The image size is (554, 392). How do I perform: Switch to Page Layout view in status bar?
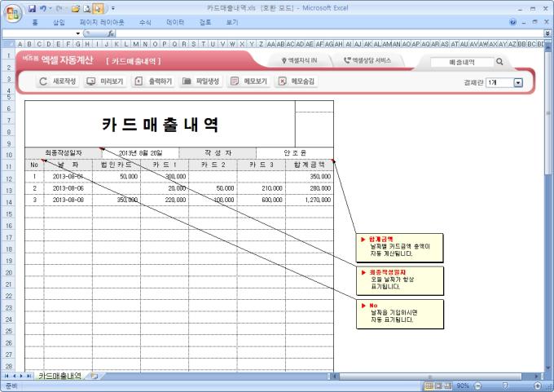click(x=438, y=385)
